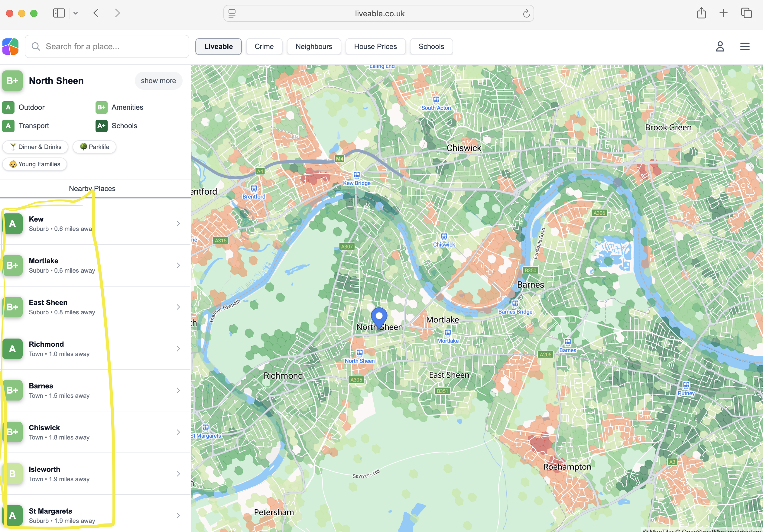The width and height of the screenshot is (763, 532).
Task: Click the browser share icon
Action: point(701,13)
